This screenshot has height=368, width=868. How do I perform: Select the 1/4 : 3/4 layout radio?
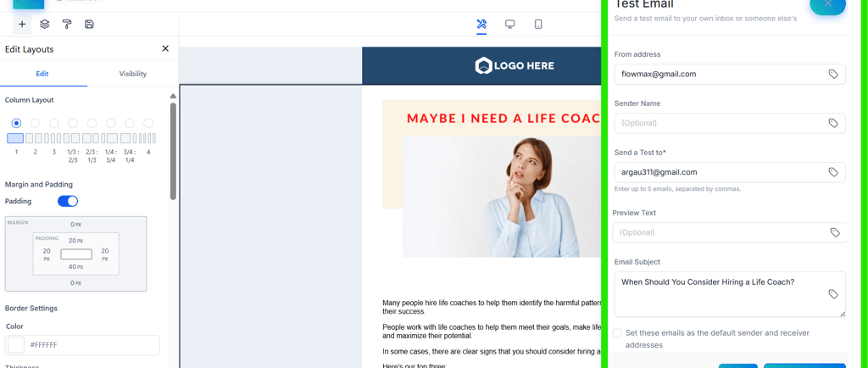[111, 123]
